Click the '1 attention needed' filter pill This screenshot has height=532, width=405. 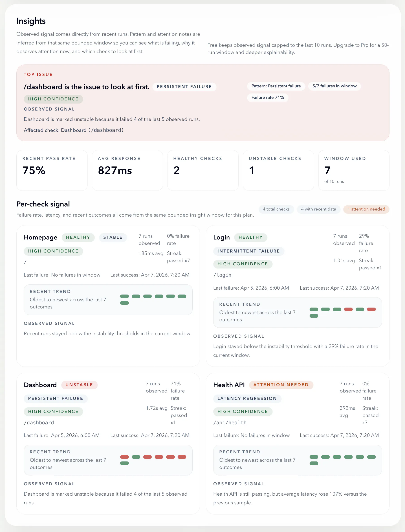pos(366,209)
